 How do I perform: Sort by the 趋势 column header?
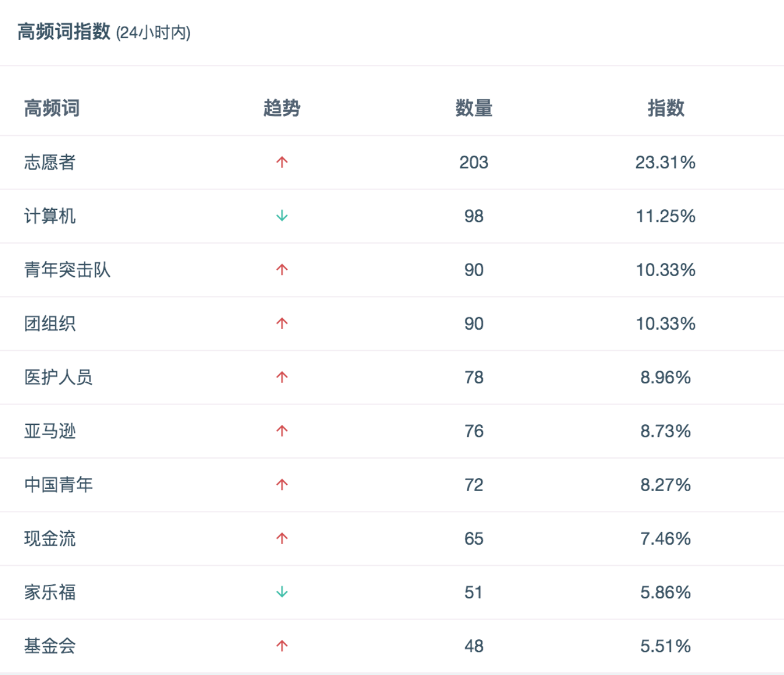tap(282, 108)
